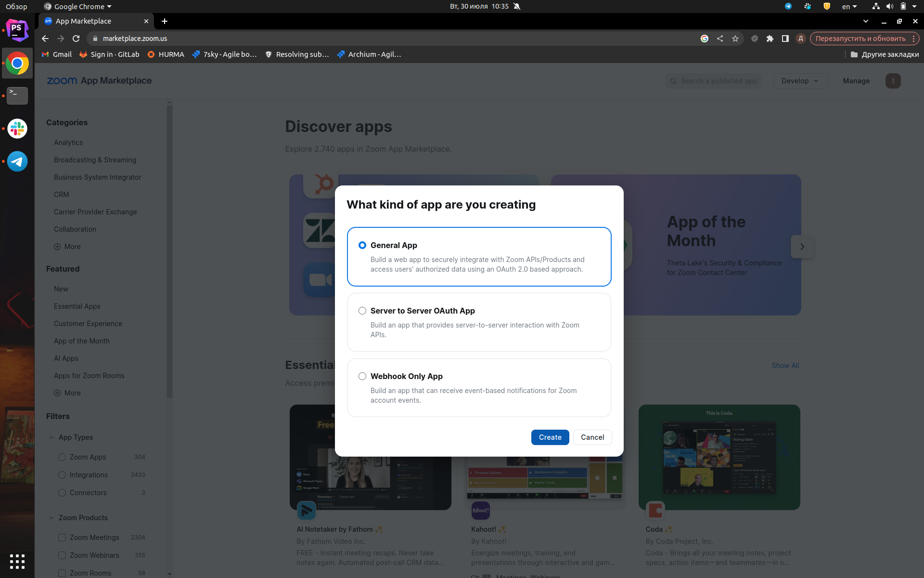This screenshot has height=578, width=924.
Task: Open Apps for Zoom Rooms list
Action: 89,376
